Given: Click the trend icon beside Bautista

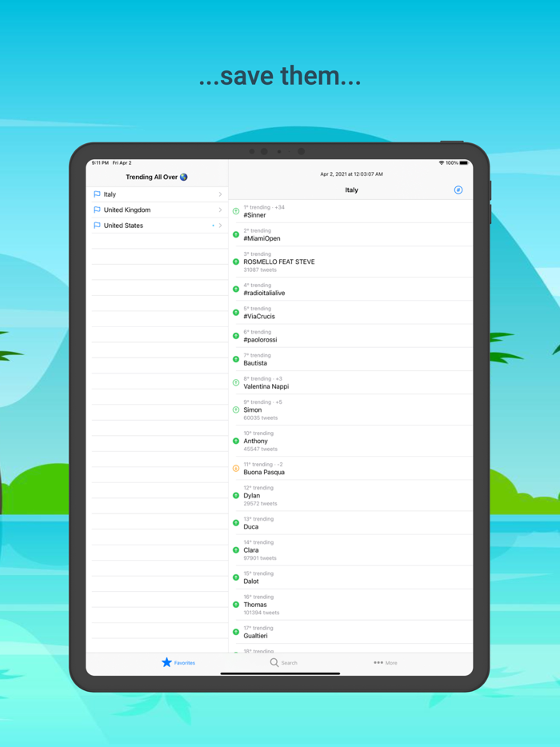Looking at the screenshot, I should [x=236, y=359].
